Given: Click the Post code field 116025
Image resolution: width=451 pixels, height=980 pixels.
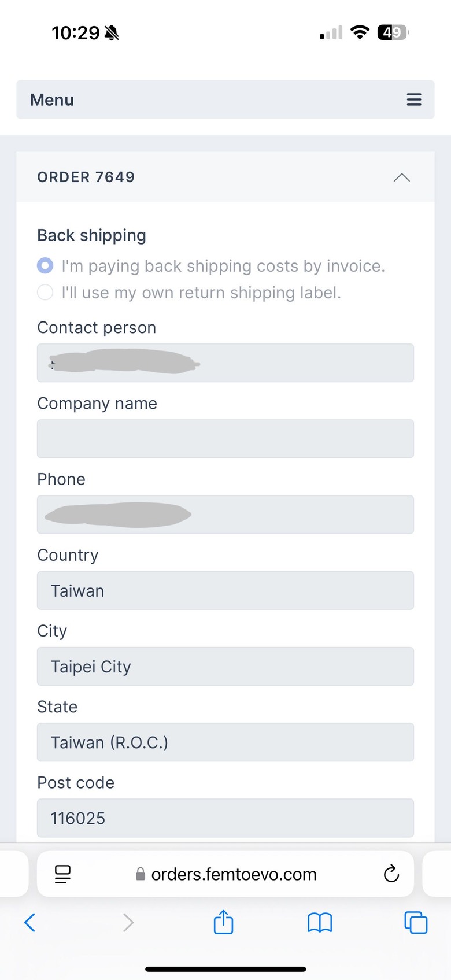Looking at the screenshot, I should 226,818.
